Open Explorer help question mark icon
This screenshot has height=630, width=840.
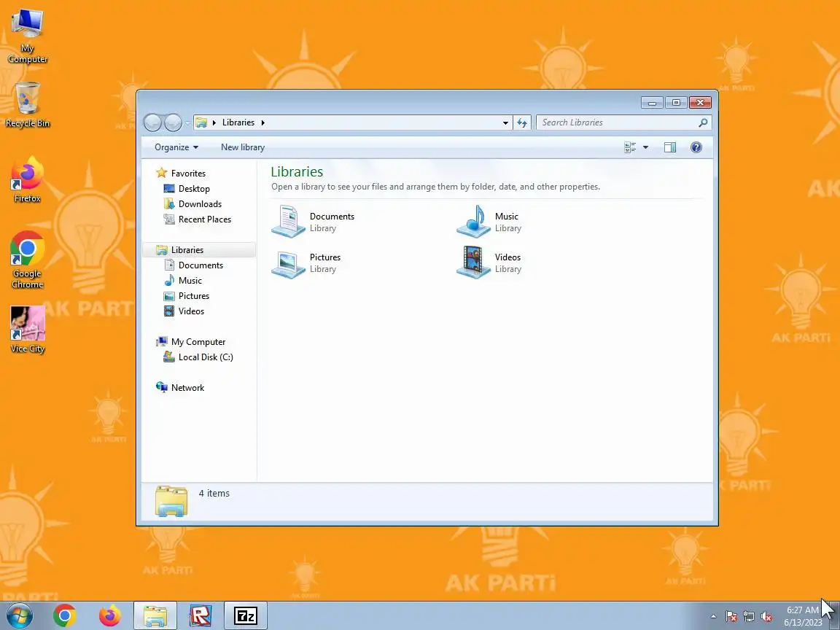pos(696,147)
